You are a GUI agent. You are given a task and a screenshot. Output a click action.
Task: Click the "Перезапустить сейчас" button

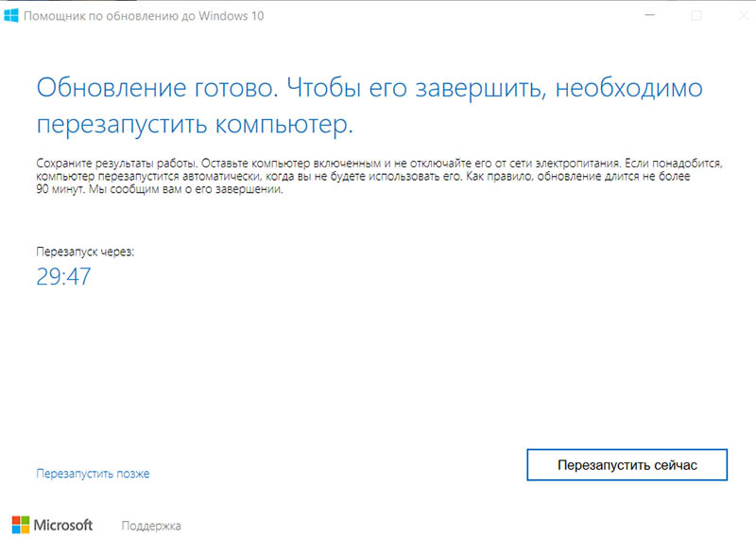627,465
